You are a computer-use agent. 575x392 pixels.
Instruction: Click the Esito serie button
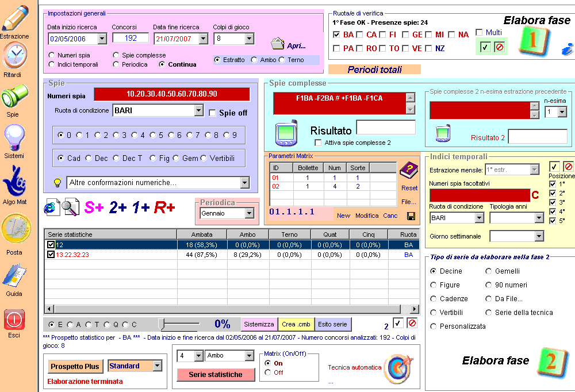click(x=332, y=324)
